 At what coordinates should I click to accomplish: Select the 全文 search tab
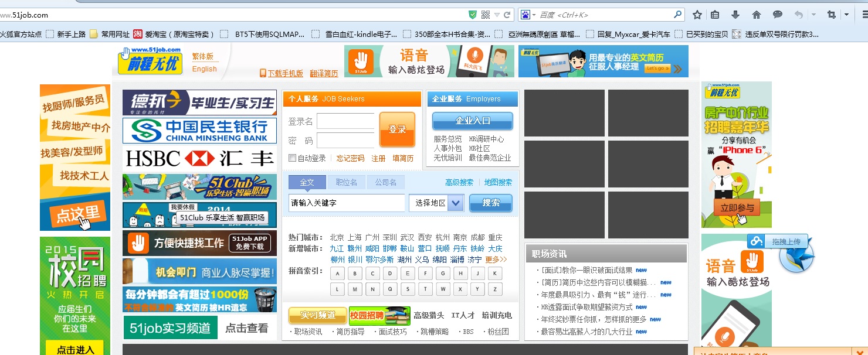pos(307,182)
